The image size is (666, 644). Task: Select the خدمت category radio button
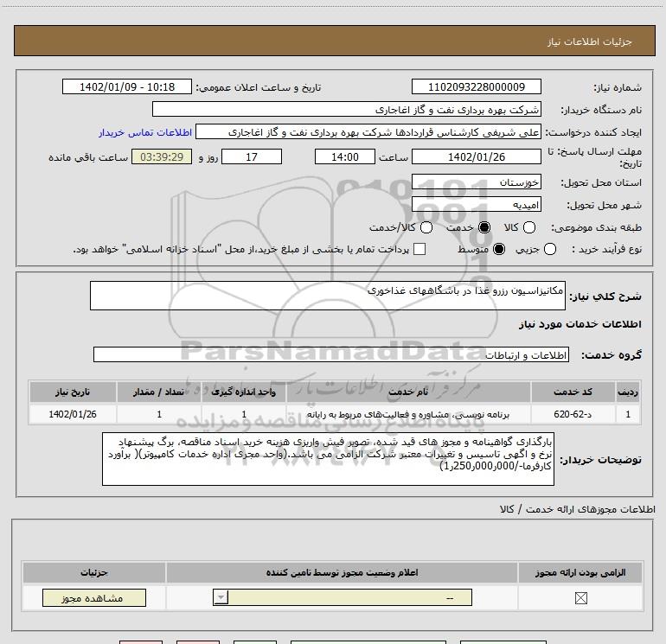click(484, 227)
